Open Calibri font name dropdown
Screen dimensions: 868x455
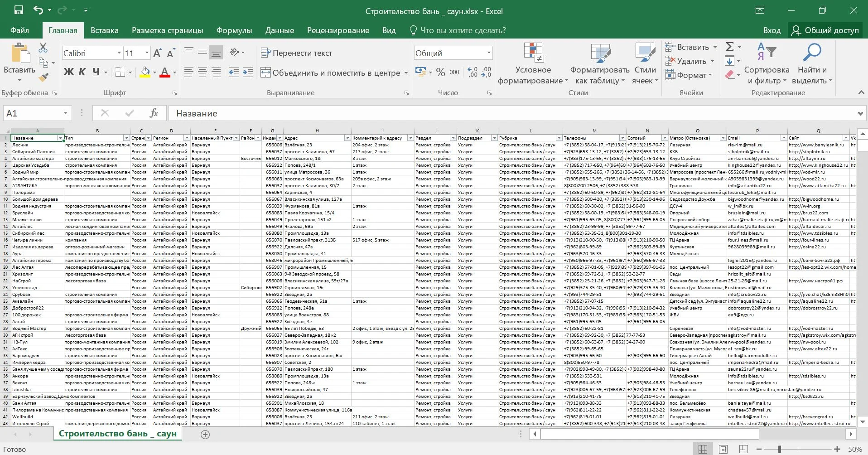pos(119,53)
